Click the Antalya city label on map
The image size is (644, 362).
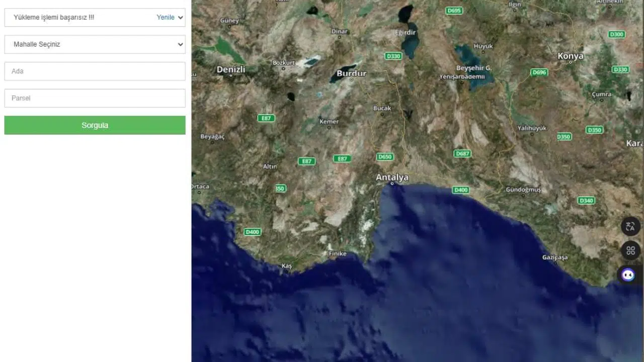coord(392,177)
